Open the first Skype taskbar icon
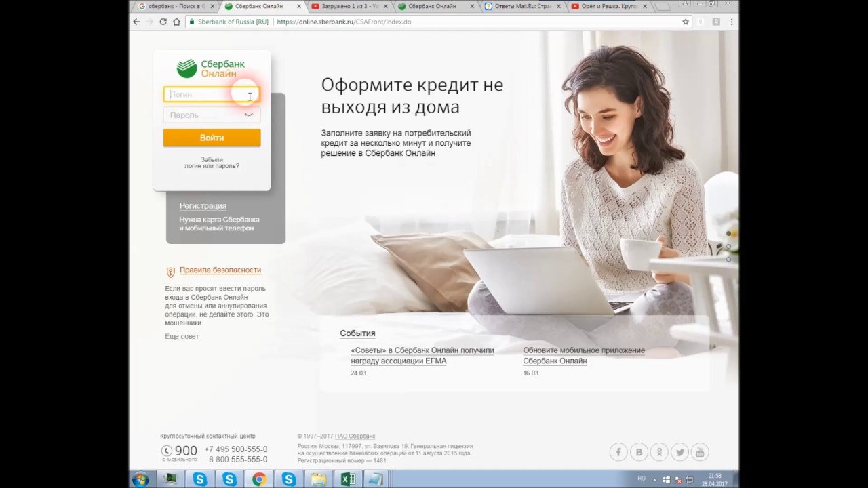868x488 pixels. click(x=200, y=479)
